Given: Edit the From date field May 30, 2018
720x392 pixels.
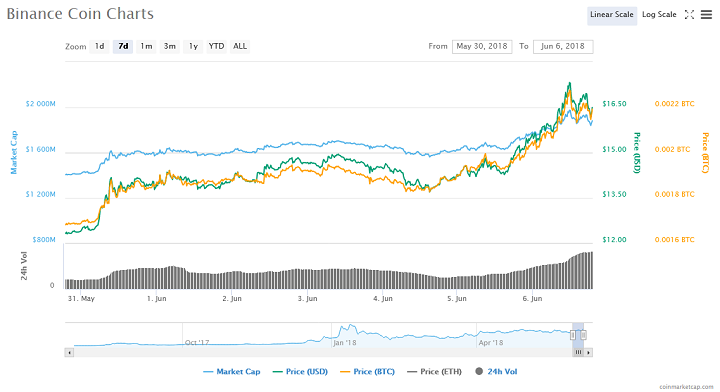Looking at the screenshot, I should coord(482,46).
